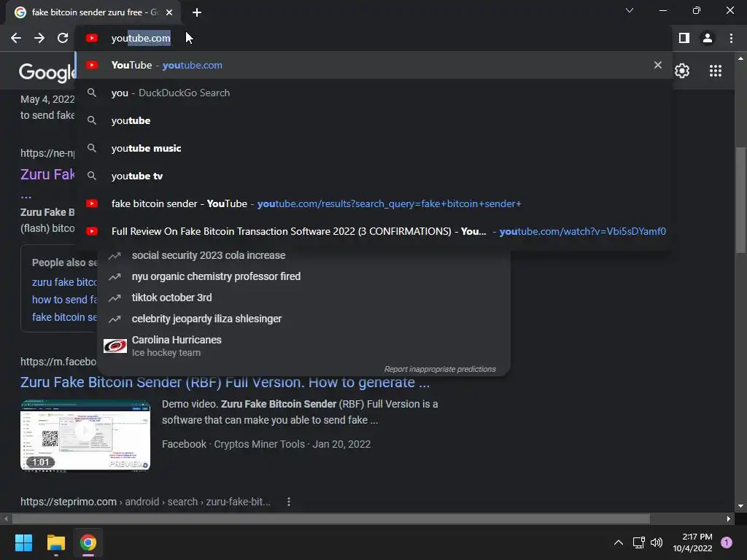Click the vertical scrollbar thumb

click(x=740, y=200)
